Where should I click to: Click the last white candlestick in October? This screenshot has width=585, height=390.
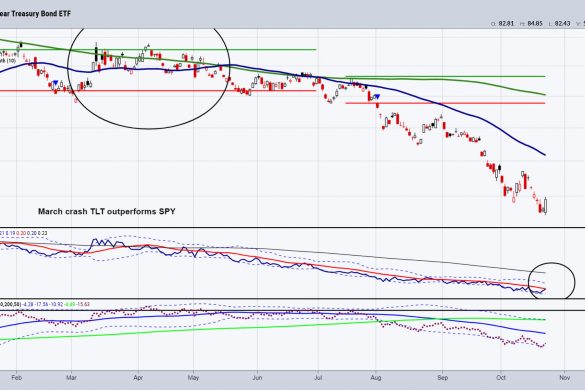[x=545, y=206]
